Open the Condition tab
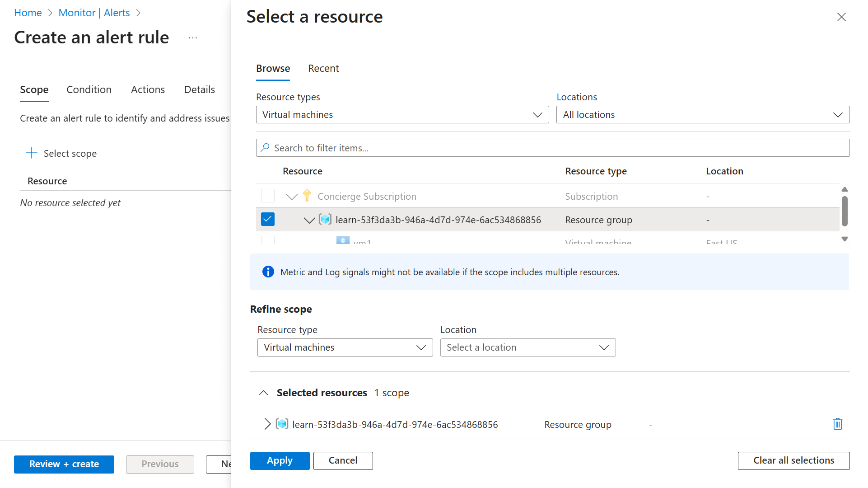Viewport: 868px width, 488px height. (89, 90)
